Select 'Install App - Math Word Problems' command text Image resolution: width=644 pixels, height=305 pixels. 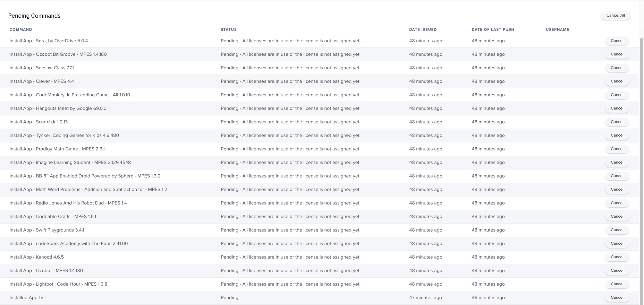pos(88,190)
